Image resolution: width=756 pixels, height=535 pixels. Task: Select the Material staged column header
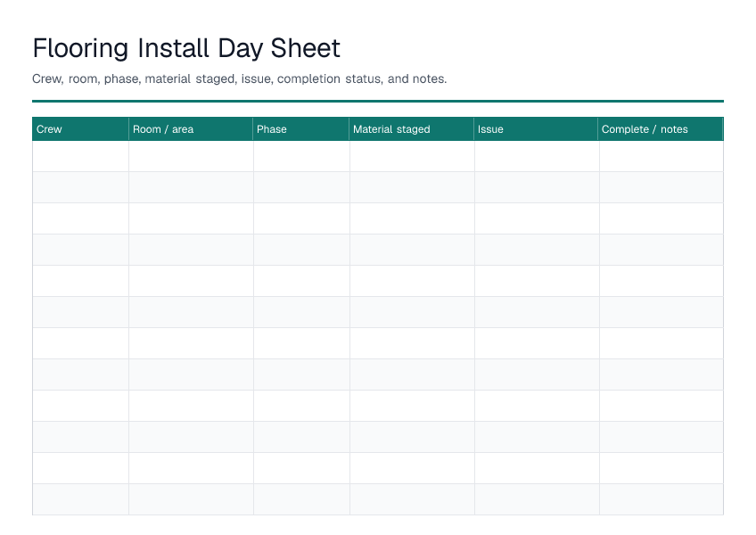tap(412, 128)
